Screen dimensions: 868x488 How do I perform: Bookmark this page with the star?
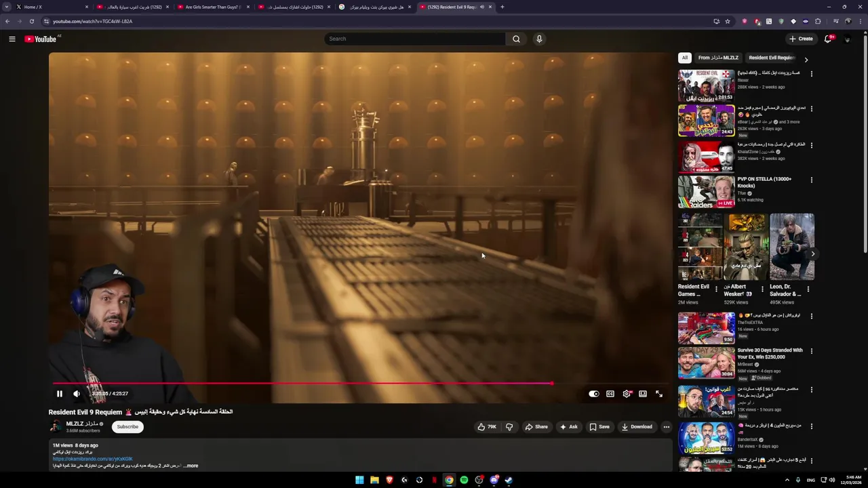728,21
